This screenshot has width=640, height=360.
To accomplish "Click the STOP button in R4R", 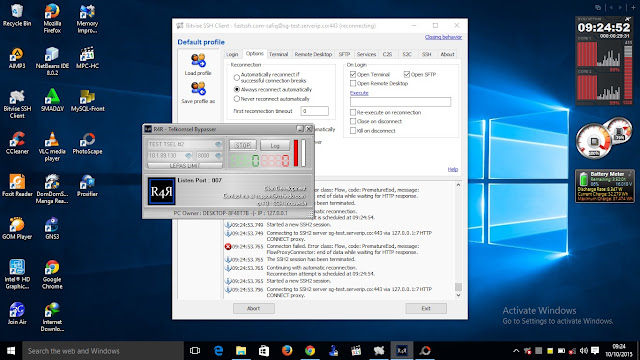I will [x=243, y=145].
